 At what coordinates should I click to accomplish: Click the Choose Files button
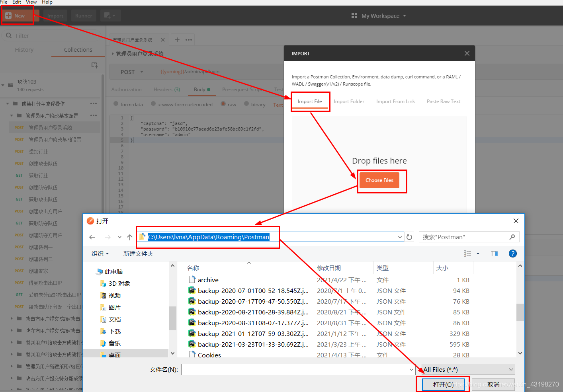(x=379, y=180)
